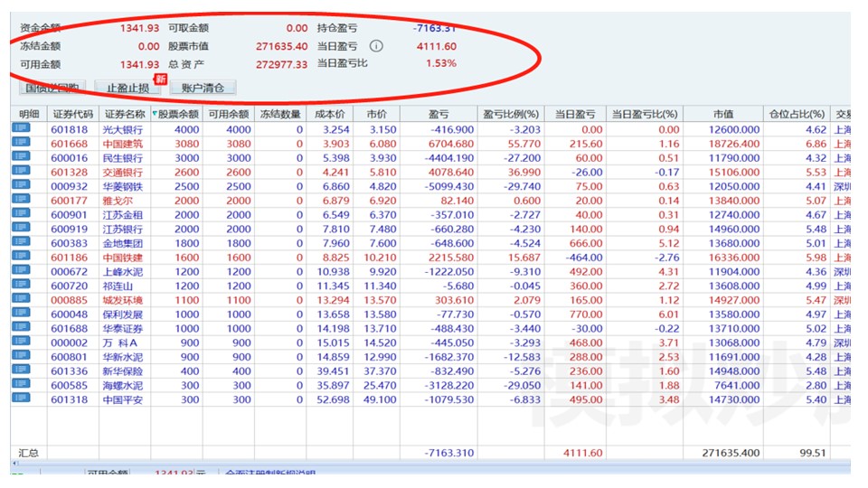The width and height of the screenshot is (868, 488).
Task: Click the 证券代码 column header
Action: 72,114
